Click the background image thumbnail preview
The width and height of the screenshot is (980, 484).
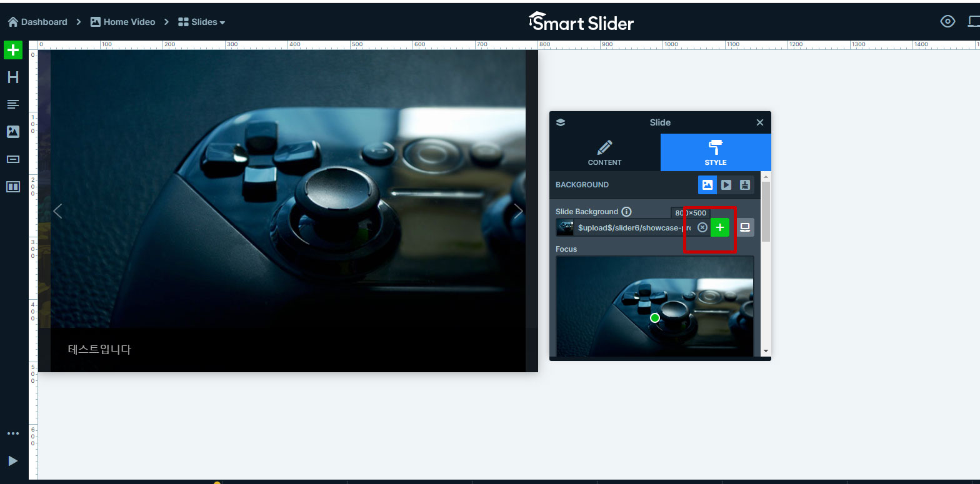(565, 227)
